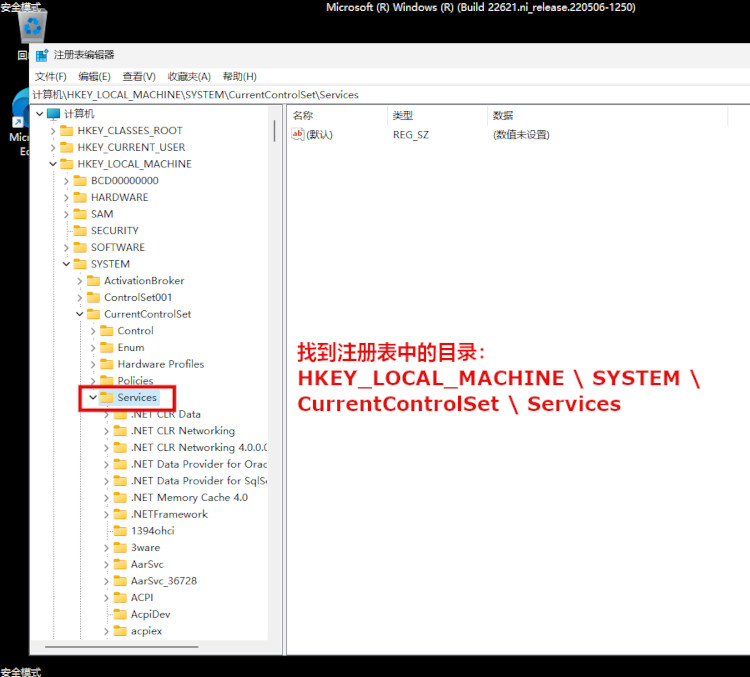
Task: Expand HKEY_CLASSES_ROOT chevron
Action: pyautogui.click(x=53, y=131)
